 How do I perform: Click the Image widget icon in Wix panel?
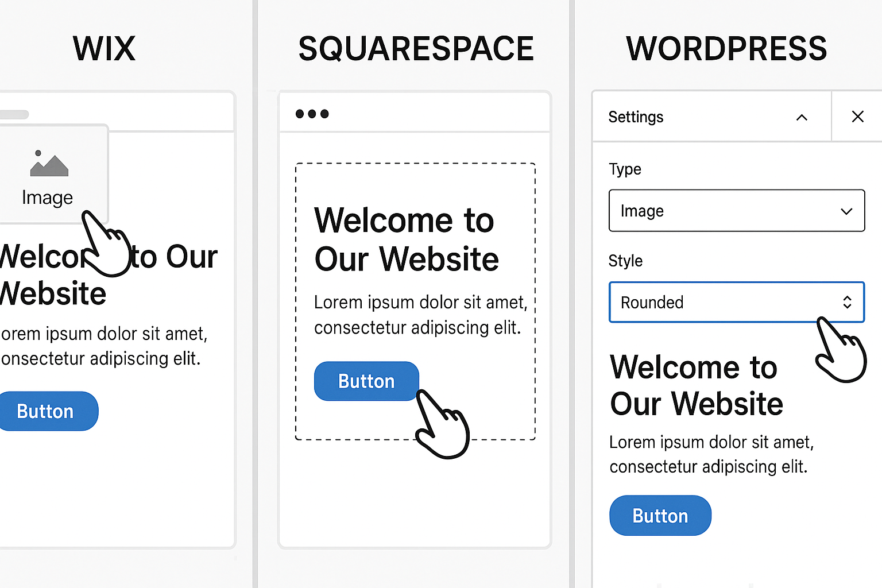[x=49, y=164]
